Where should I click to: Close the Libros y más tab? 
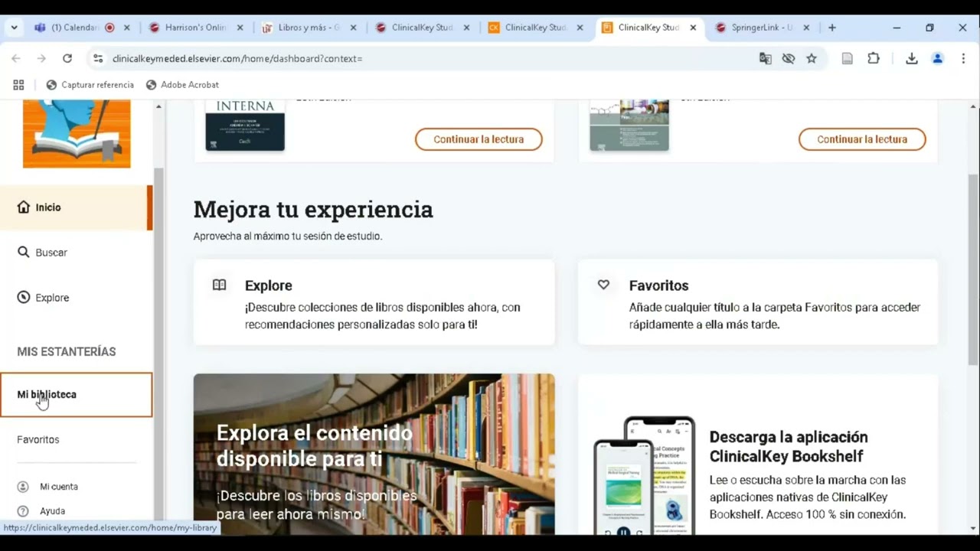point(353,28)
